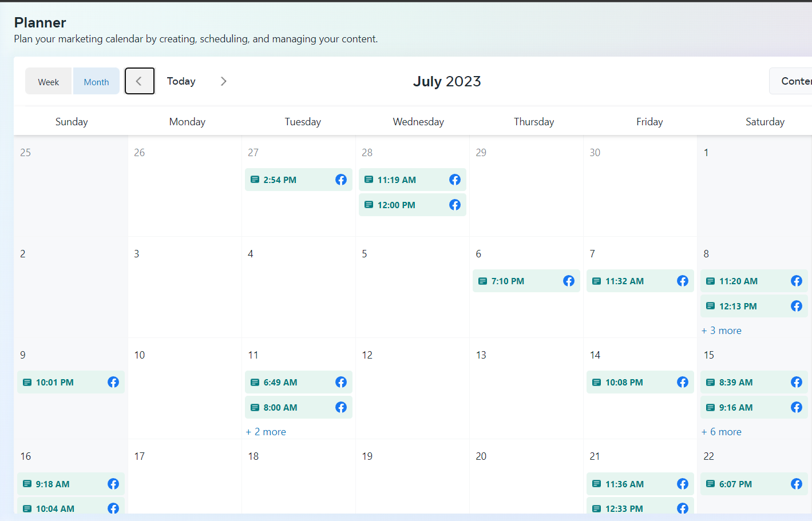812x521 pixels.
Task: Jump to Today in the calendar
Action: pos(181,81)
